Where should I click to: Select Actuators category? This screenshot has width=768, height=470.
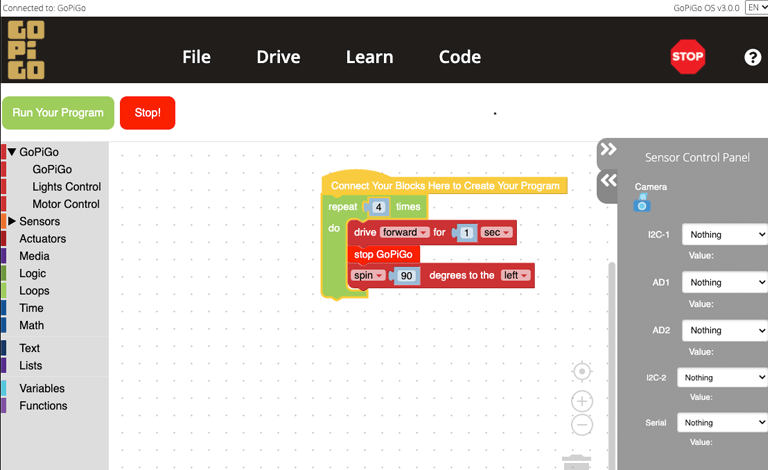click(x=43, y=239)
